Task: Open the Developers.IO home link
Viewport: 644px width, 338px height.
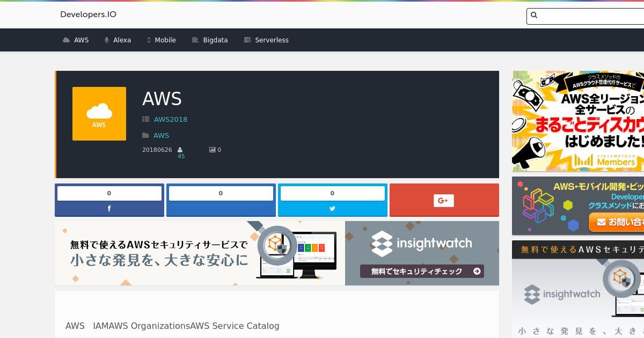Action: (x=88, y=14)
